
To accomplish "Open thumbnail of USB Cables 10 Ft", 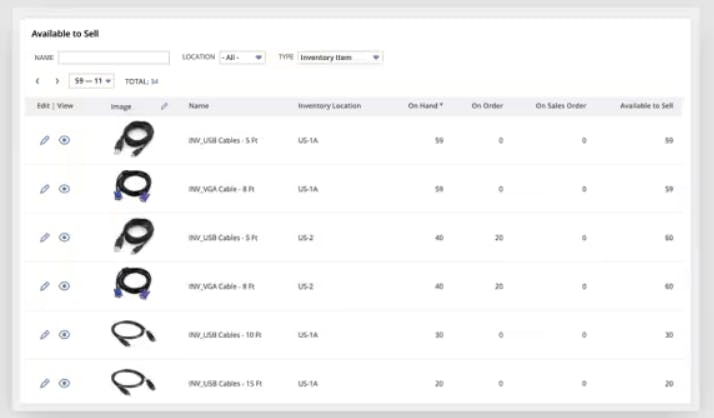I will [x=133, y=334].
